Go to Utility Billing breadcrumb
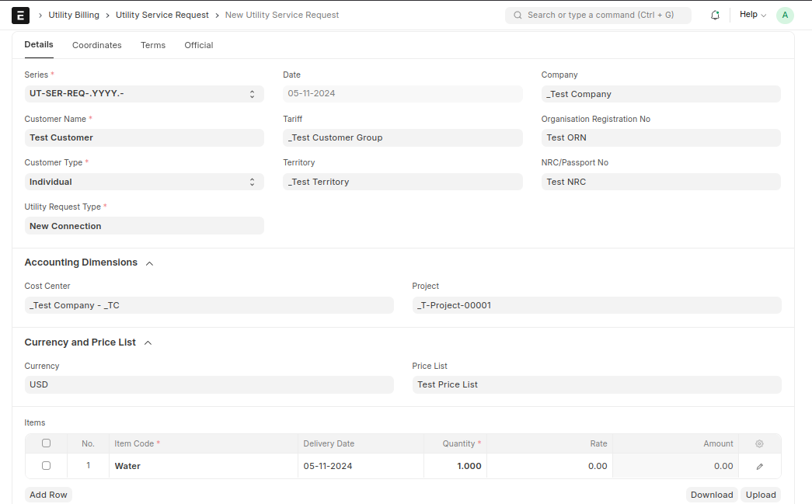The height and width of the screenshot is (504, 812). pyautogui.click(x=74, y=15)
